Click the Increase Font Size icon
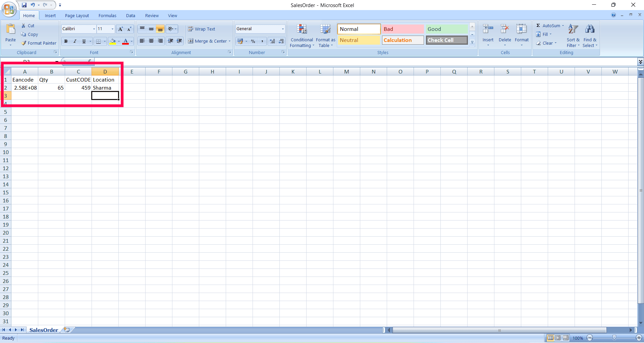 pyautogui.click(x=121, y=29)
